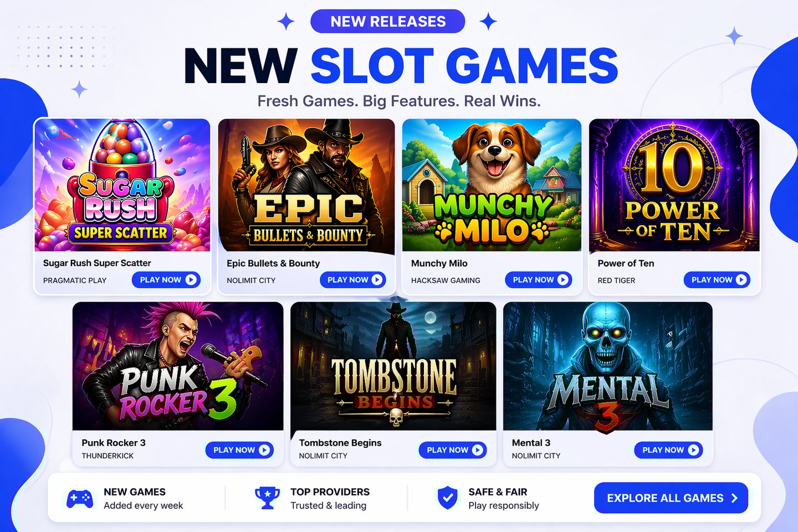Screen dimensions: 798x532
Task: Click the arrow on Explore All Games
Action: click(x=734, y=498)
